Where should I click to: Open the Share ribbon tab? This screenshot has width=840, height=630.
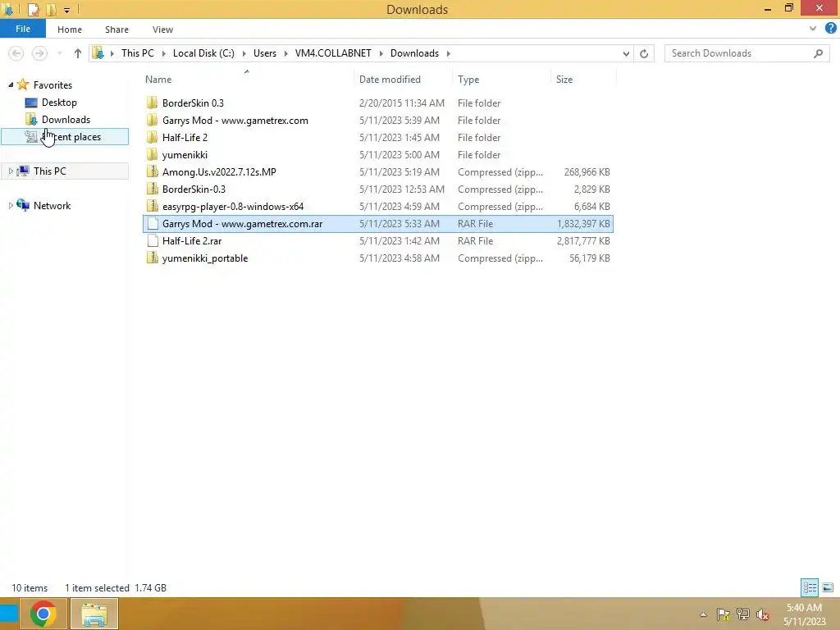[116, 30]
